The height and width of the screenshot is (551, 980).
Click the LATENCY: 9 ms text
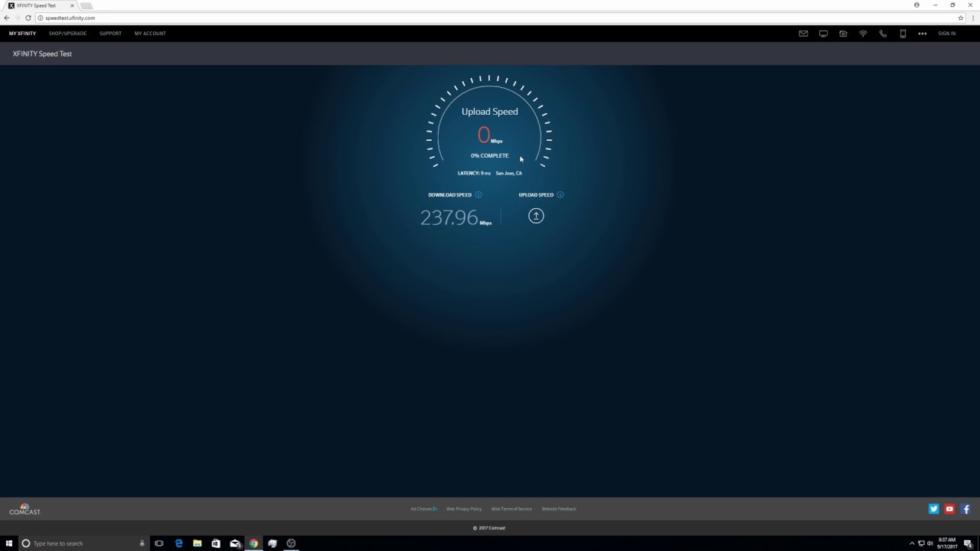click(474, 173)
